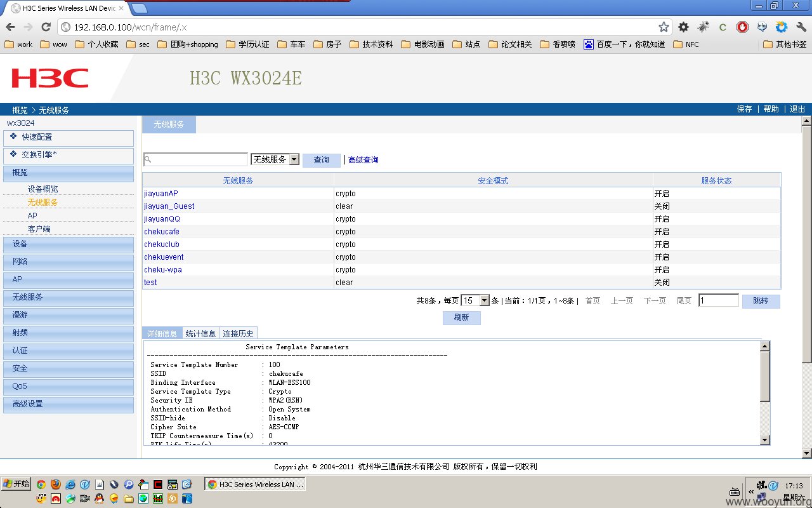This screenshot has width=812, height=508.
Task: Click the wireless service search input field
Action: point(195,159)
